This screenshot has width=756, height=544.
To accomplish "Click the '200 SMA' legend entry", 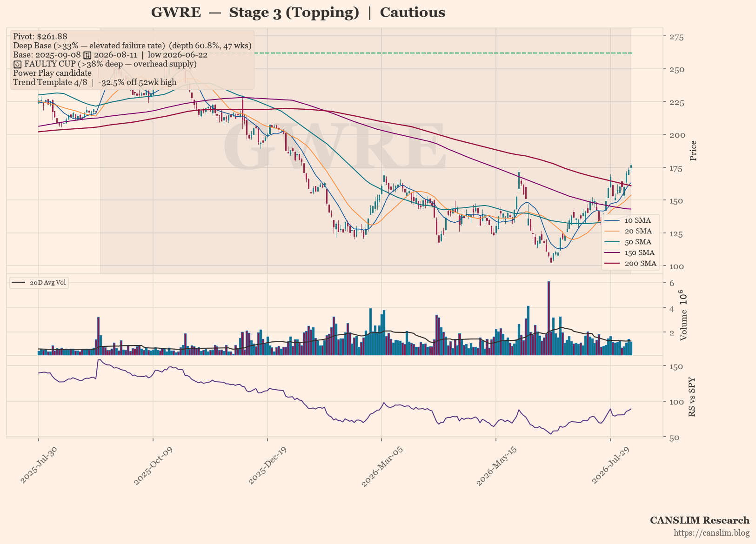I will click(x=631, y=264).
